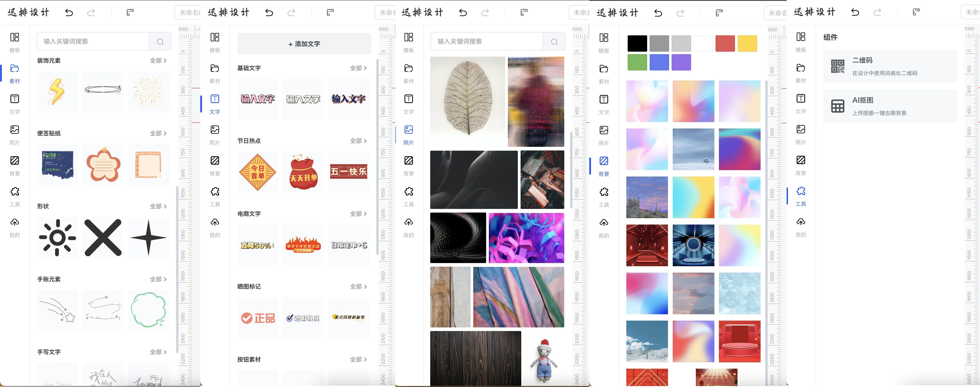The width and height of the screenshot is (980, 387).
Task: Expand 全部 for 形状
Action: point(158,206)
